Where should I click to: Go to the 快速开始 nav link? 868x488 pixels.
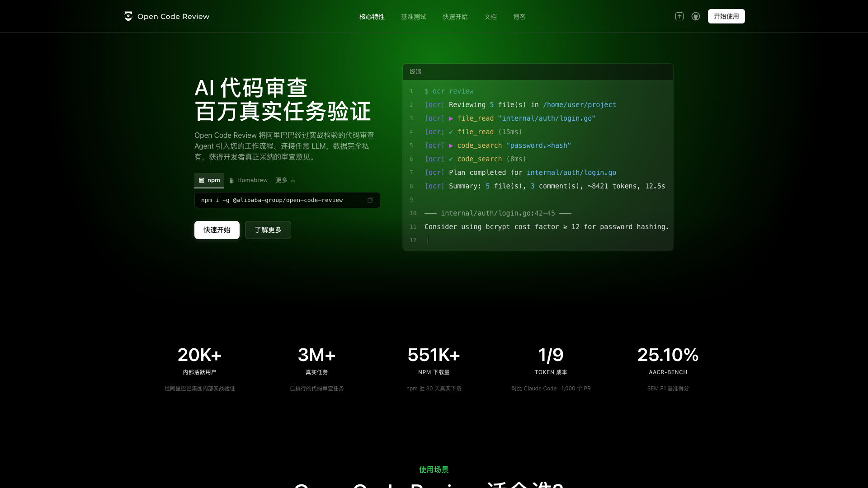[x=455, y=17]
